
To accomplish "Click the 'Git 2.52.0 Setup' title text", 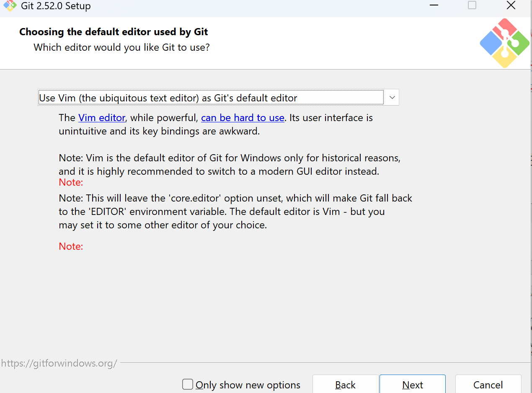I will point(56,6).
